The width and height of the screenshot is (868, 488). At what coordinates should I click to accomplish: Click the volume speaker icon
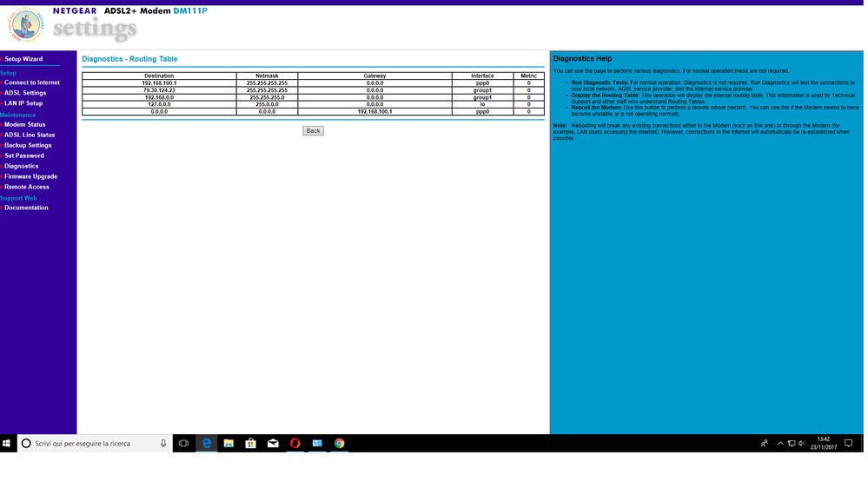coord(802,443)
